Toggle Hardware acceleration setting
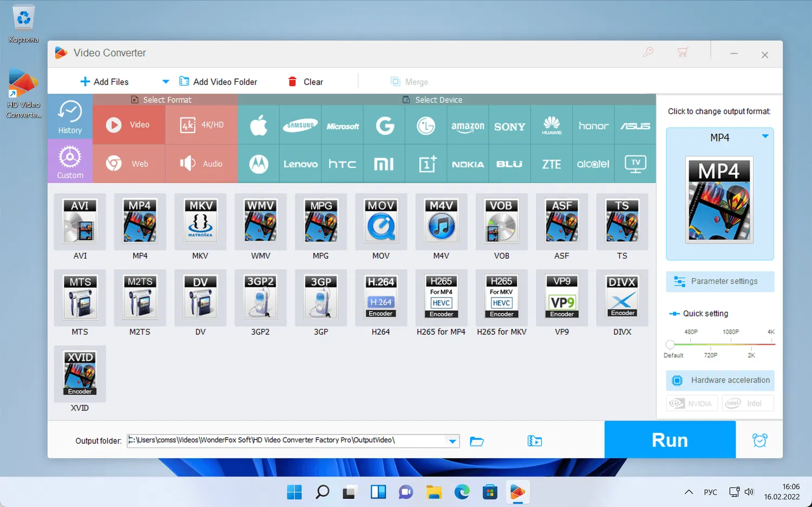 (x=720, y=380)
